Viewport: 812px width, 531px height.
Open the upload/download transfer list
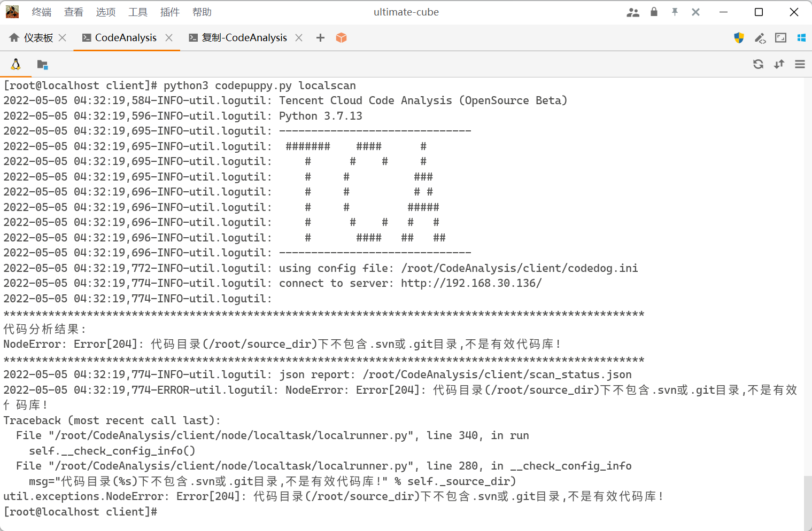[779, 64]
